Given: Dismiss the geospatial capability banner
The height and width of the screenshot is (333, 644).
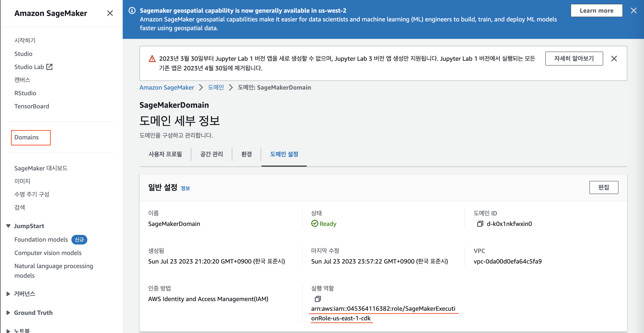Looking at the screenshot, I should [x=634, y=10].
